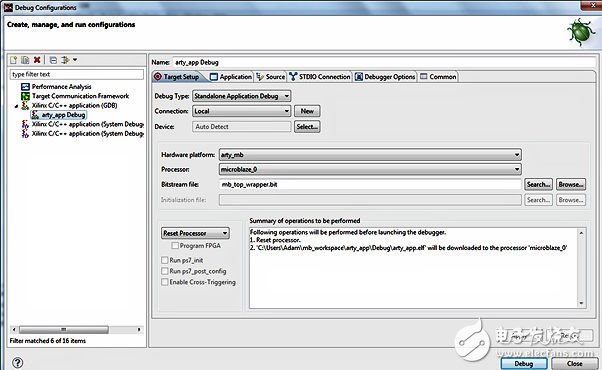
Task: Click the Duplicate configuration icon
Action: click(25, 60)
